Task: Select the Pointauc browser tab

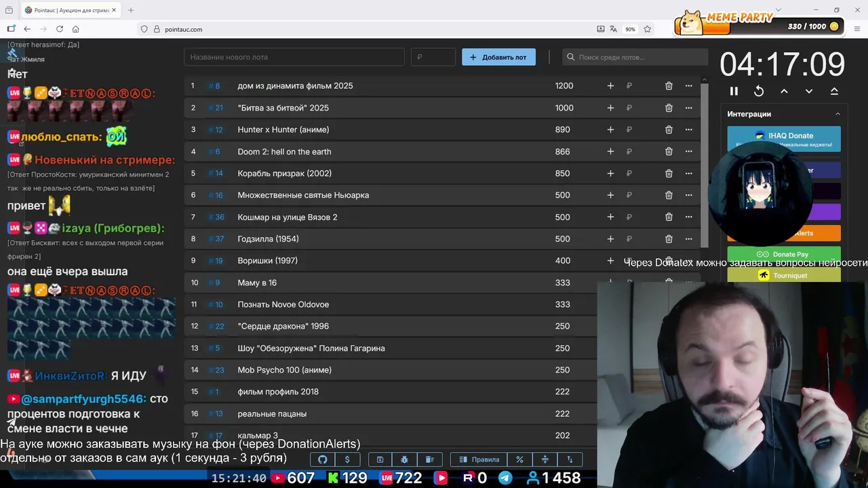Action: pos(71,10)
